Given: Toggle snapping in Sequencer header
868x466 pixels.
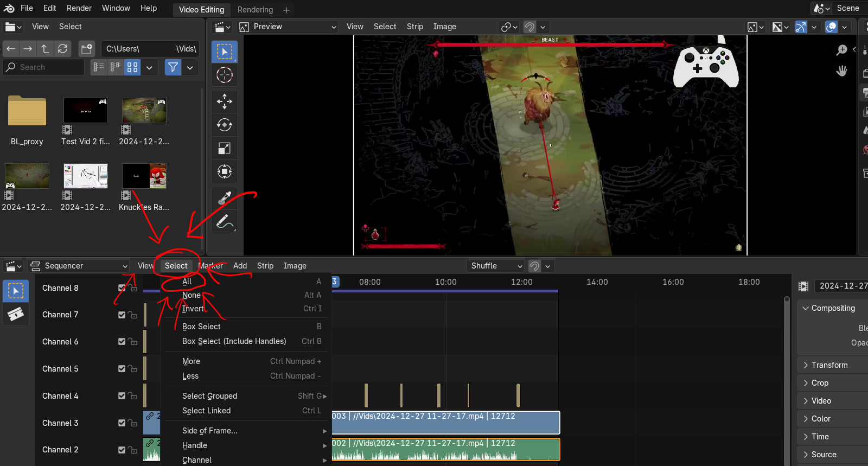Looking at the screenshot, I should [x=534, y=266].
